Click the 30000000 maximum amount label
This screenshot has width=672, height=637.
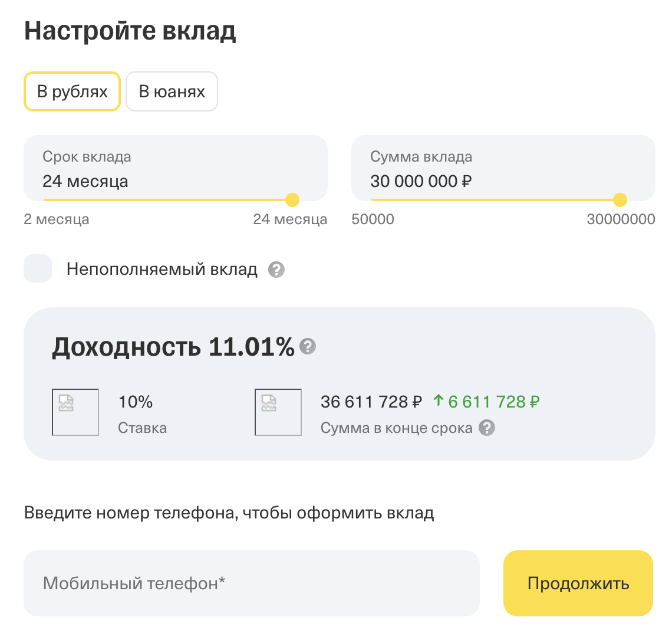(621, 219)
